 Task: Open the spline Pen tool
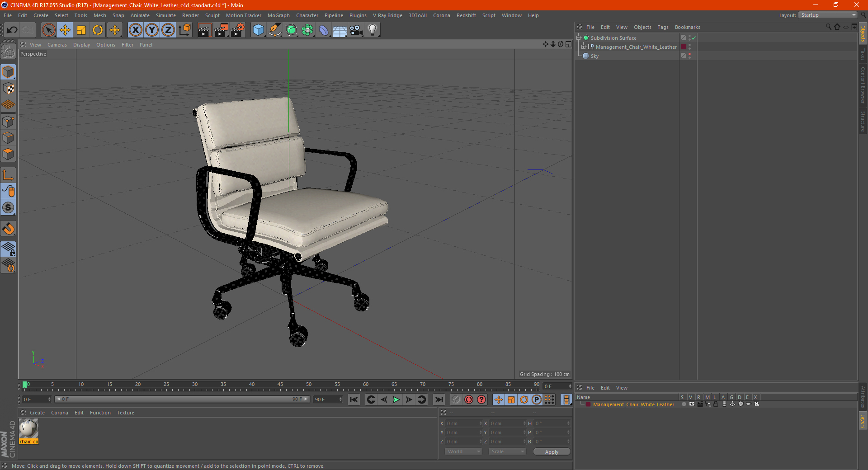click(x=275, y=30)
